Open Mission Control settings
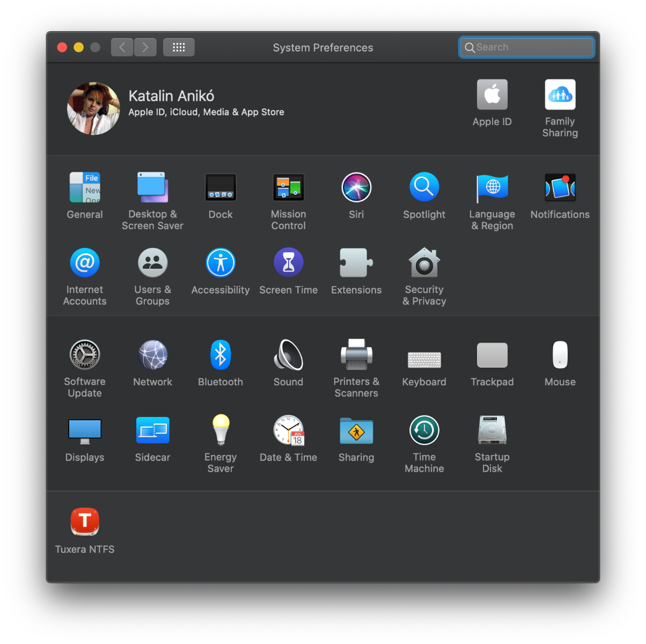 288,188
